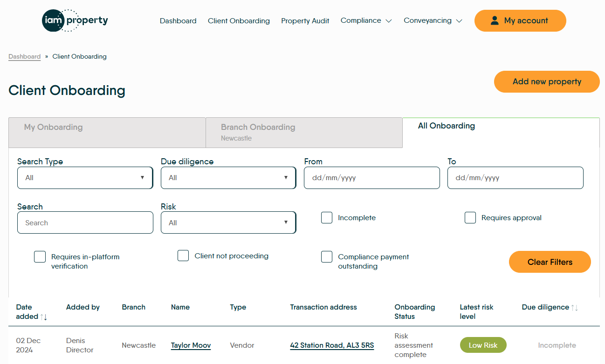Sort by Date added arrows icon
The height and width of the screenshot is (364, 605).
44,317
